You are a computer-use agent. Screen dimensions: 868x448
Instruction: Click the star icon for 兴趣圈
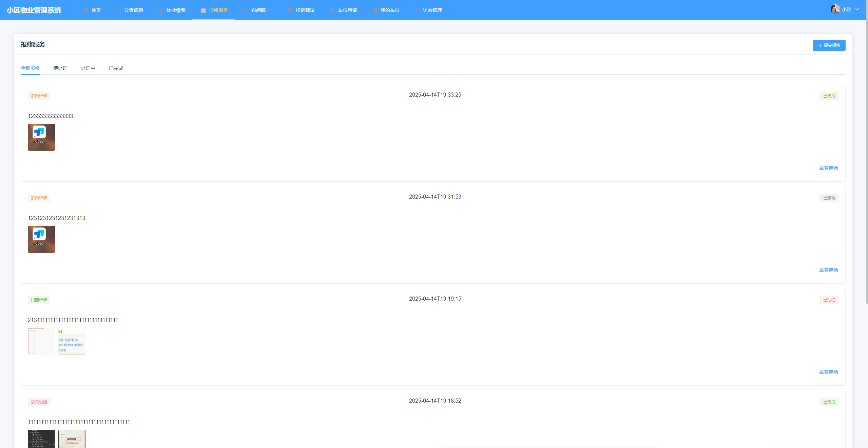[x=246, y=10]
